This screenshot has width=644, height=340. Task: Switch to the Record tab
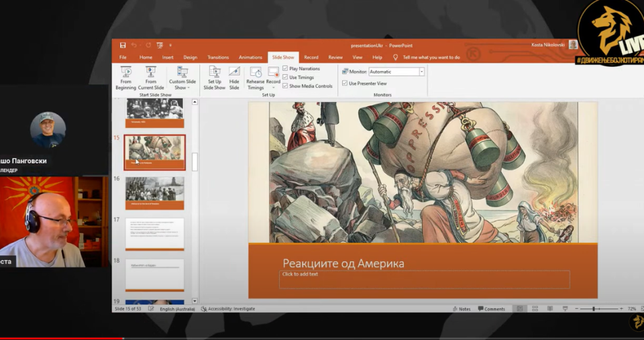[311, 58]
